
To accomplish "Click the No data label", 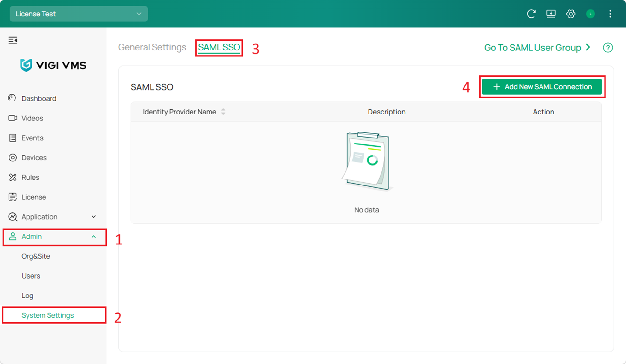I will tap(366, 210).
